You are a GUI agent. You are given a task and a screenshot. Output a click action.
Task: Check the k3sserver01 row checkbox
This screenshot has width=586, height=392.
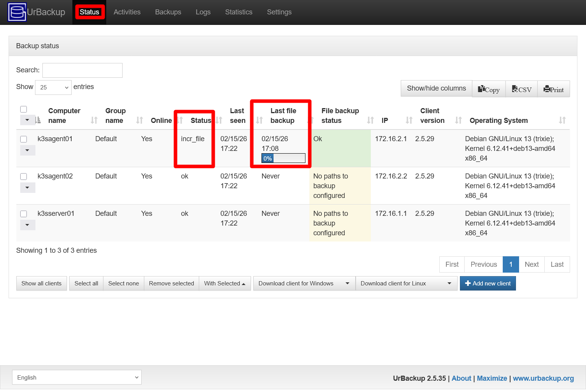[x=24, y=213]
